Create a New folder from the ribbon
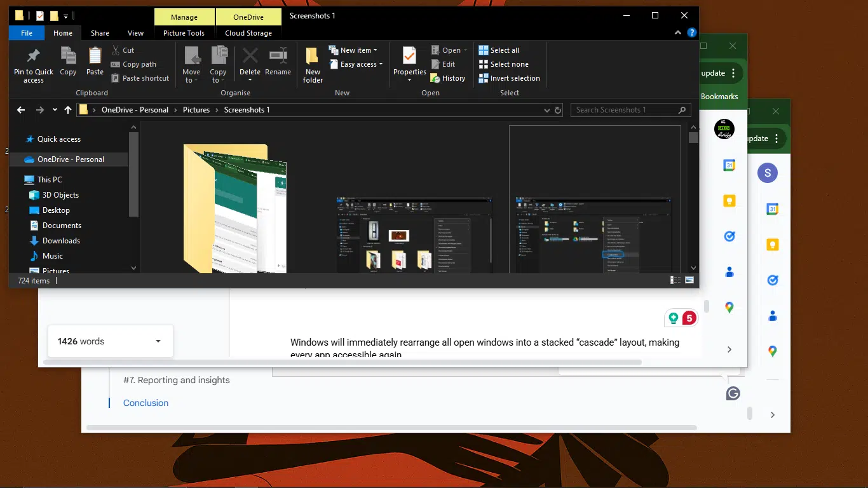The height and width of the screenshot is (488, 868). pos(313,64)
